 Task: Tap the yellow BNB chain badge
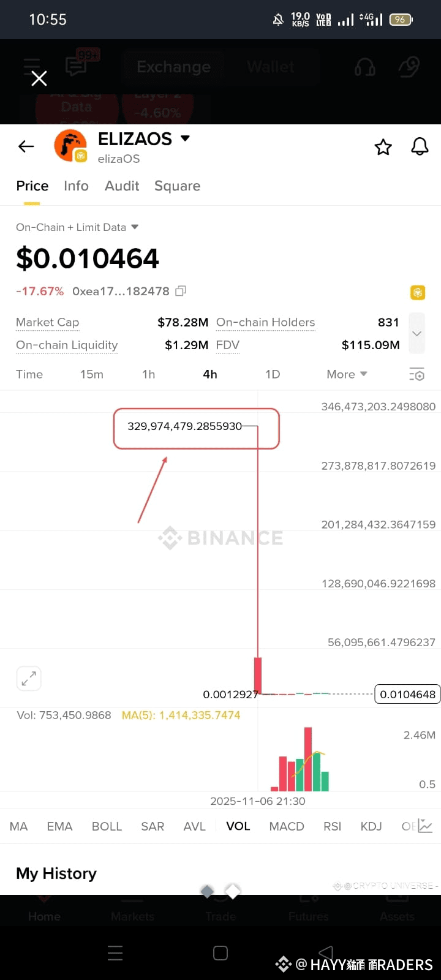coord(418,293)
